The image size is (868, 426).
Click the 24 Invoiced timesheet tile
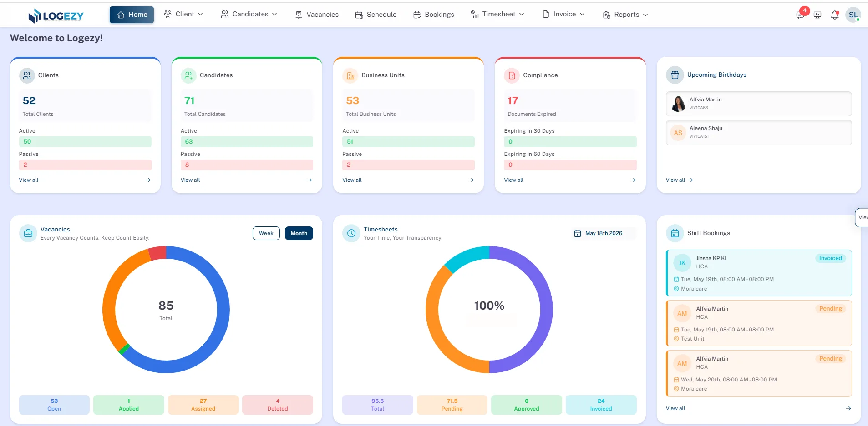(601, 405)
